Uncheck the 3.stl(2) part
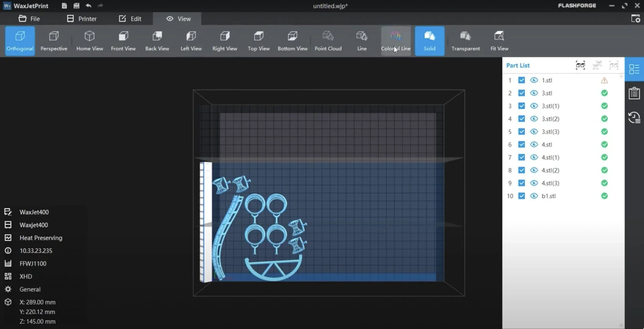The height and width of the screenshot is (329, 644). (522, 119)
